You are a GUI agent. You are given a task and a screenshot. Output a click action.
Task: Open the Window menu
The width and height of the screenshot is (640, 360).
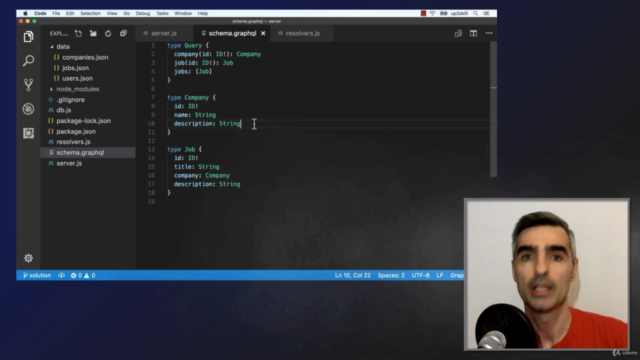[x=183, y=13]
